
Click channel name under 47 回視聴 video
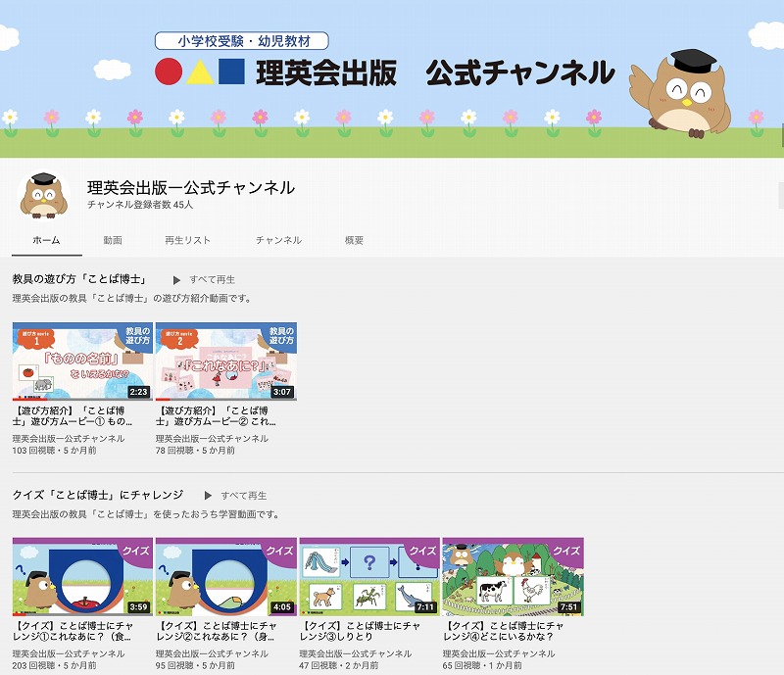(356, 653)
